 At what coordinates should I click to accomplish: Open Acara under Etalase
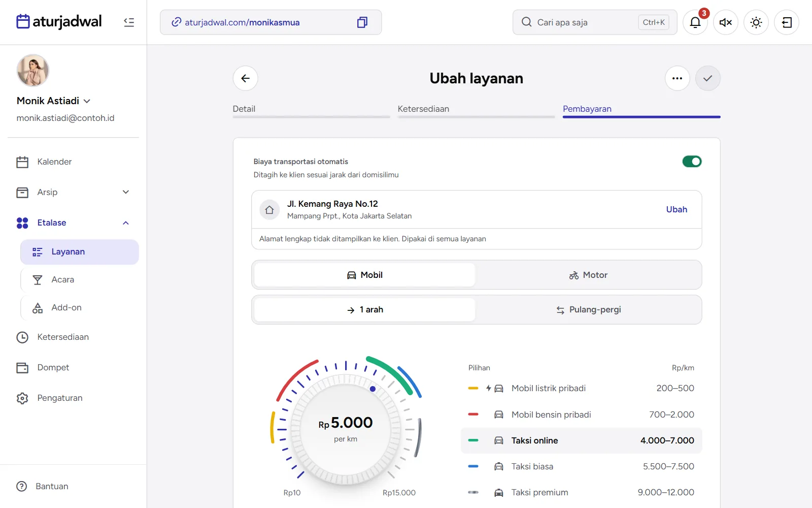pos(80,280)
